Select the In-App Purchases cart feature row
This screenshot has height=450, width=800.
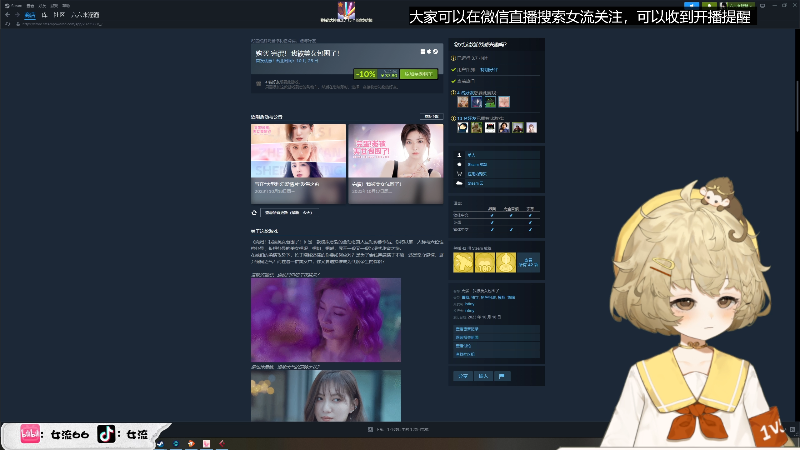click(x=496, y=174)
